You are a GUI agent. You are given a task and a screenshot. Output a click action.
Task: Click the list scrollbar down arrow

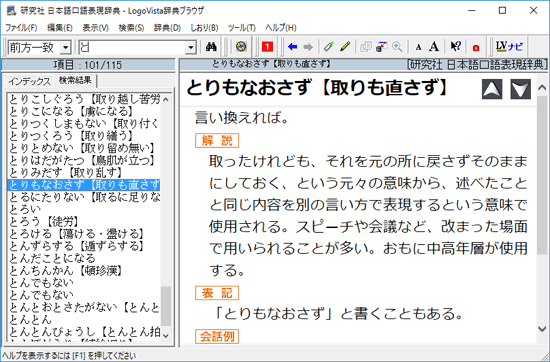166,336
